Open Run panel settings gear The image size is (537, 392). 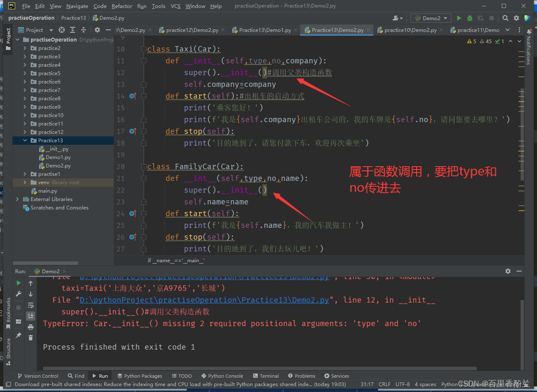508,271
